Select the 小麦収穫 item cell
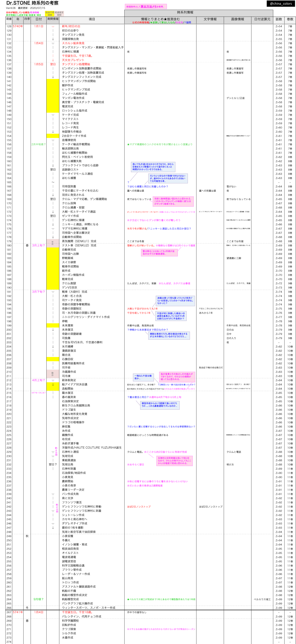Image resolution: width=296 pixels, height=644 pixels. pyautogui.click(x=68, y=536)
